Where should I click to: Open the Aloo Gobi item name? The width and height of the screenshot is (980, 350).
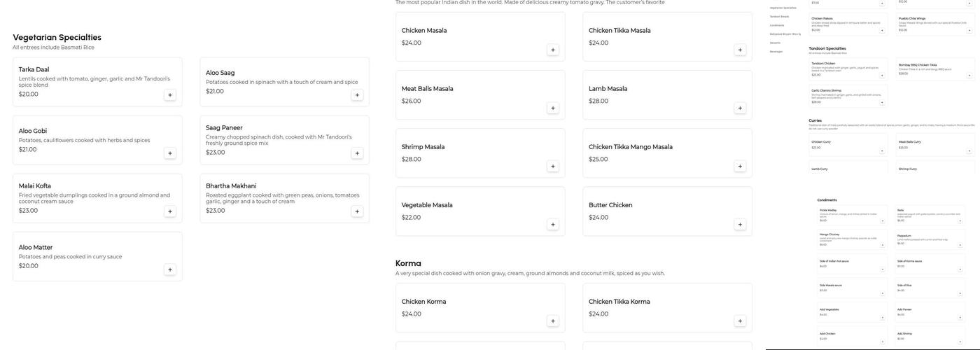33,131
